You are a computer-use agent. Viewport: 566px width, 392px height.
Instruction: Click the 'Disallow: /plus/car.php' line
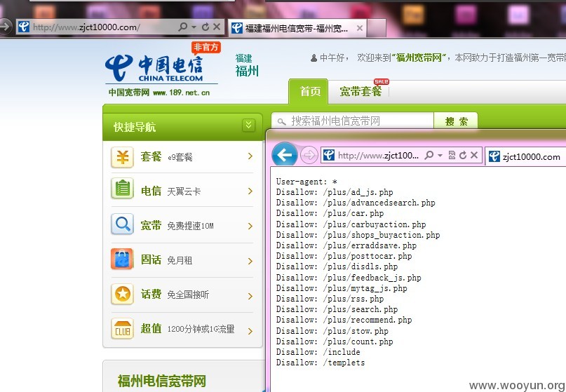click(330, 213)
